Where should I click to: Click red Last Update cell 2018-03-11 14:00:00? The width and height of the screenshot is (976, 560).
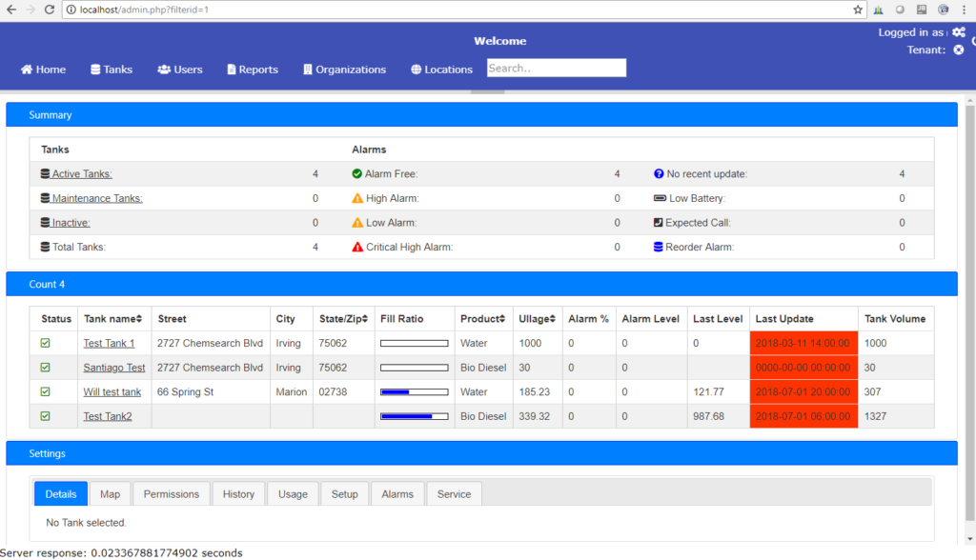[x=803, y=343]
